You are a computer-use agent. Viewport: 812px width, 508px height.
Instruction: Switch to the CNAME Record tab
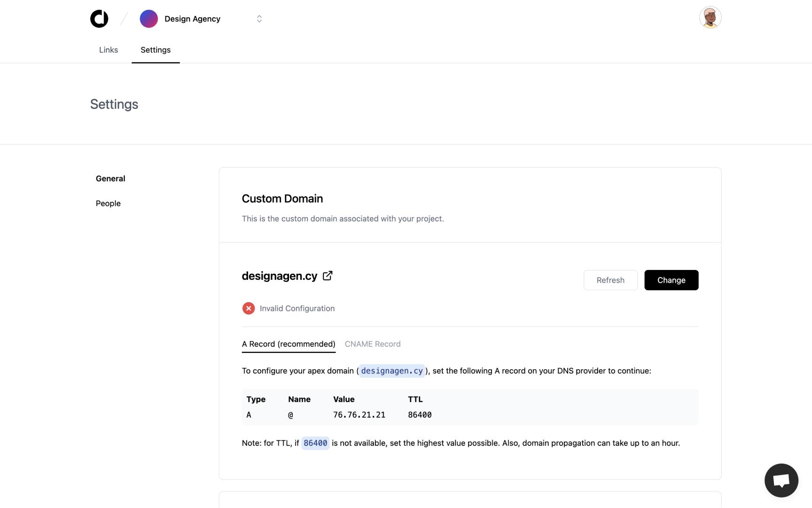[x=372, y=344]
